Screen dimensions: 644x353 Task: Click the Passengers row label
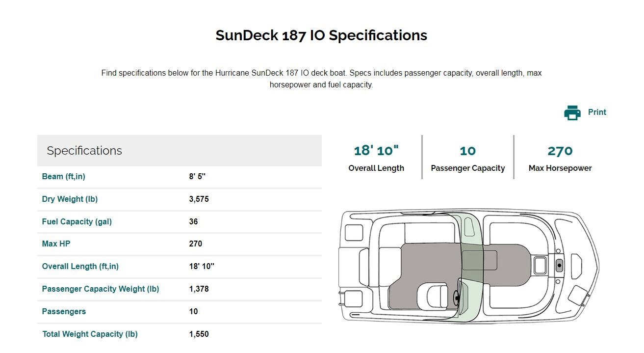pos(64,312)
